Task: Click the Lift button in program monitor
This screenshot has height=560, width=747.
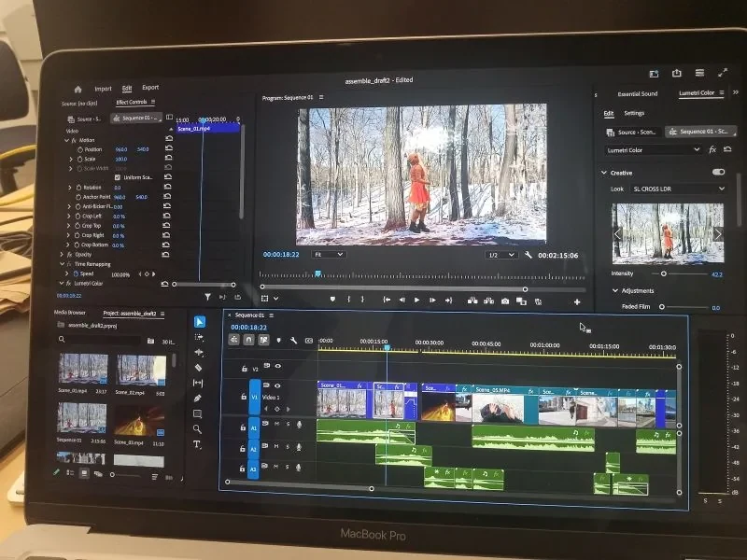Action: [x=472, y=301]
